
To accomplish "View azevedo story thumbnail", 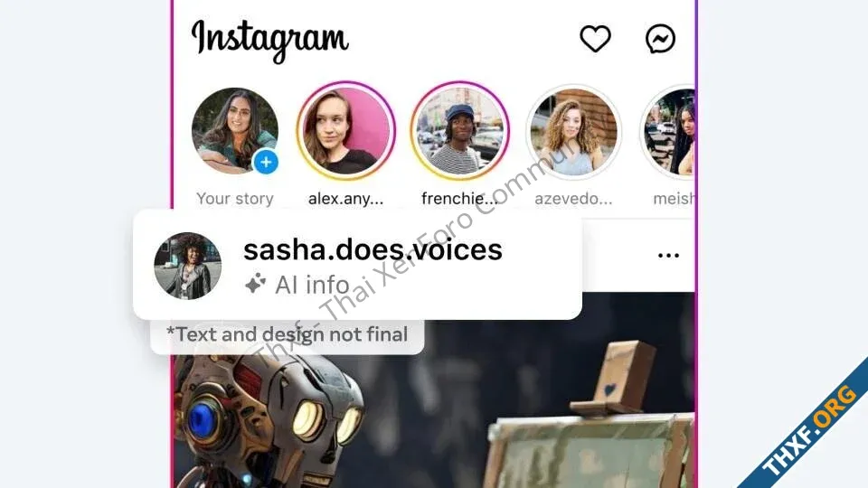I will (574, 132).
